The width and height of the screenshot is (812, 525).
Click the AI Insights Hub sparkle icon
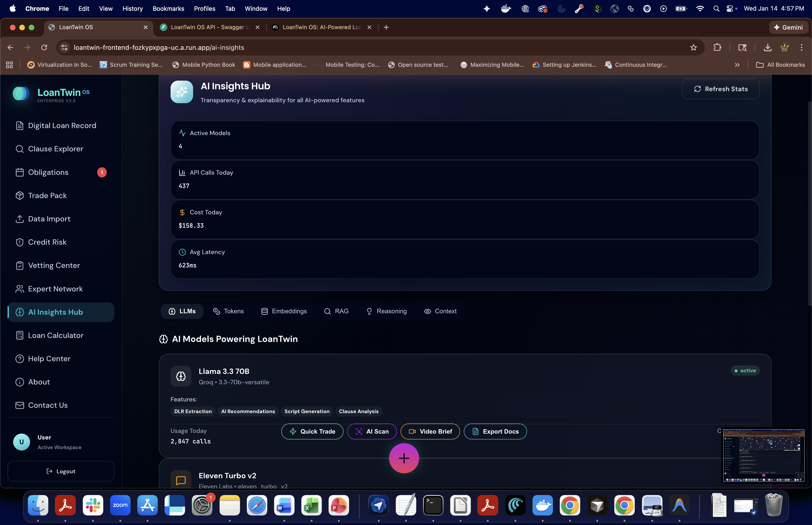tap(182, 92)
